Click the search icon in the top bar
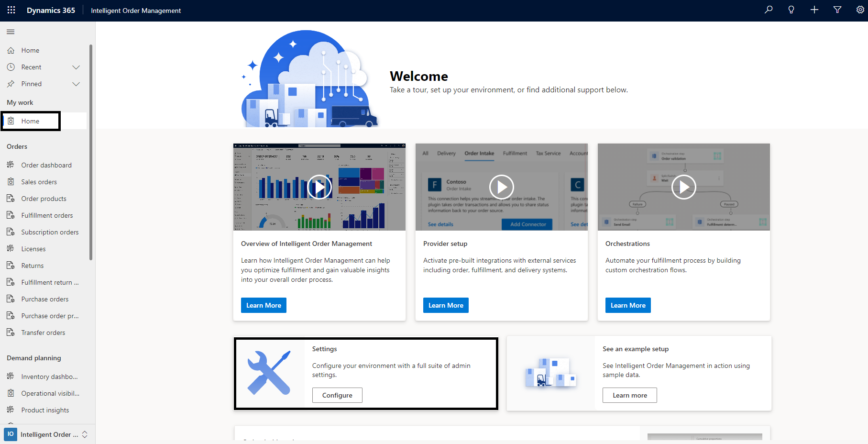This screenshot has width=868, height=444. (x=769, y=10)
